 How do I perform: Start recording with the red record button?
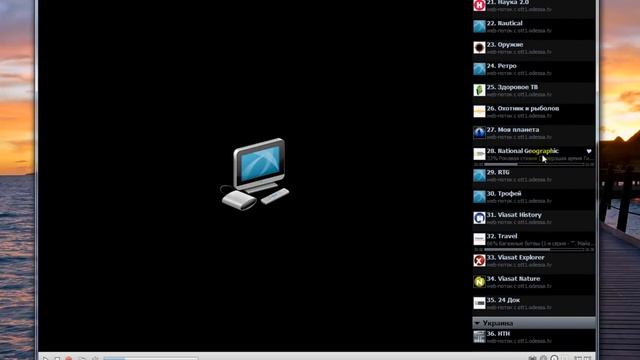coord(69,358)
